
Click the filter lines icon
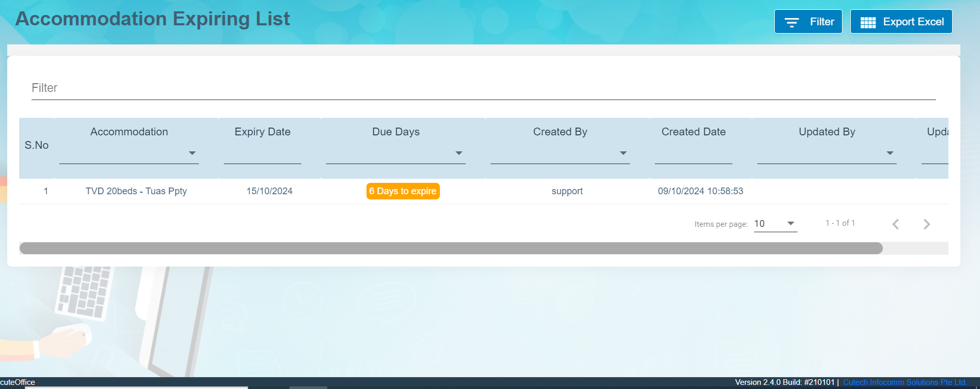click(791, 22)
